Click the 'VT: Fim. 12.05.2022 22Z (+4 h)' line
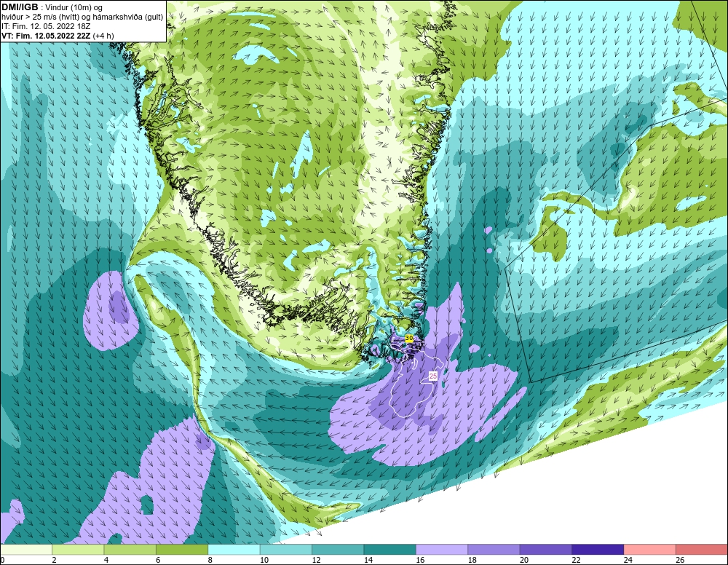728x565 pixels. tap(58, 36)
